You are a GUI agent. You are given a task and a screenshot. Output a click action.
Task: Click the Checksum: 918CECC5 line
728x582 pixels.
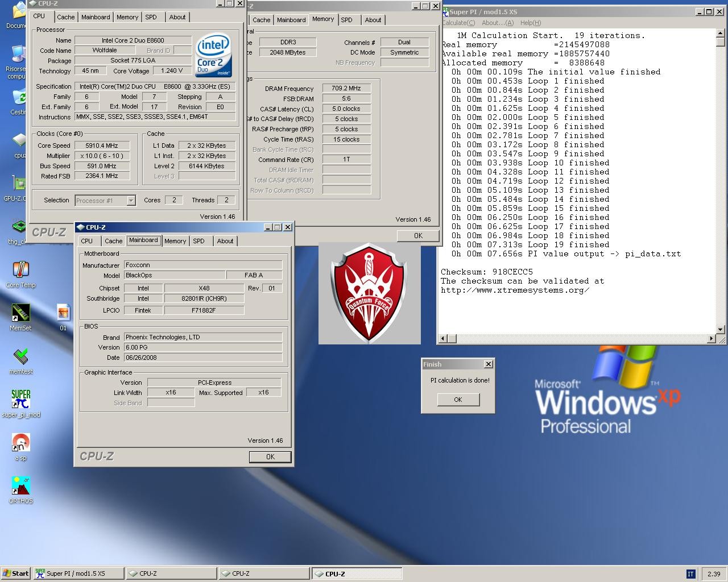click(487, 272)
